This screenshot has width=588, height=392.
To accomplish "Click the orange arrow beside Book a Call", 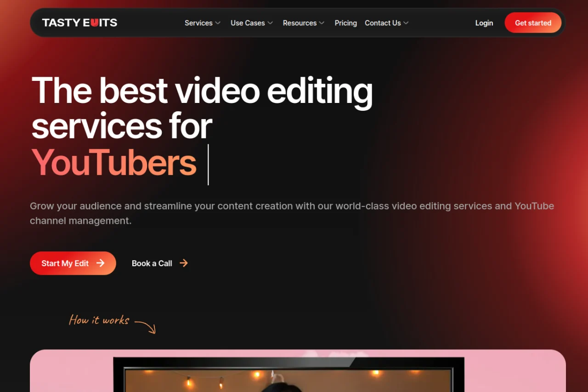I will point(184,263).
